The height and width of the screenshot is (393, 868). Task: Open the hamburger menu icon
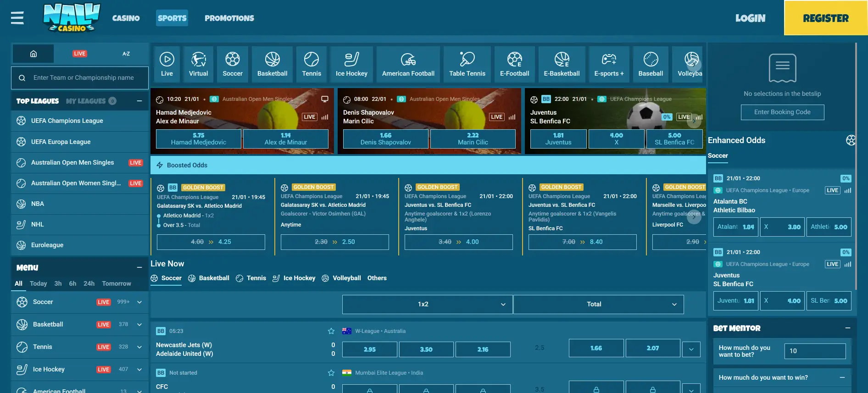tap(17, 18)
